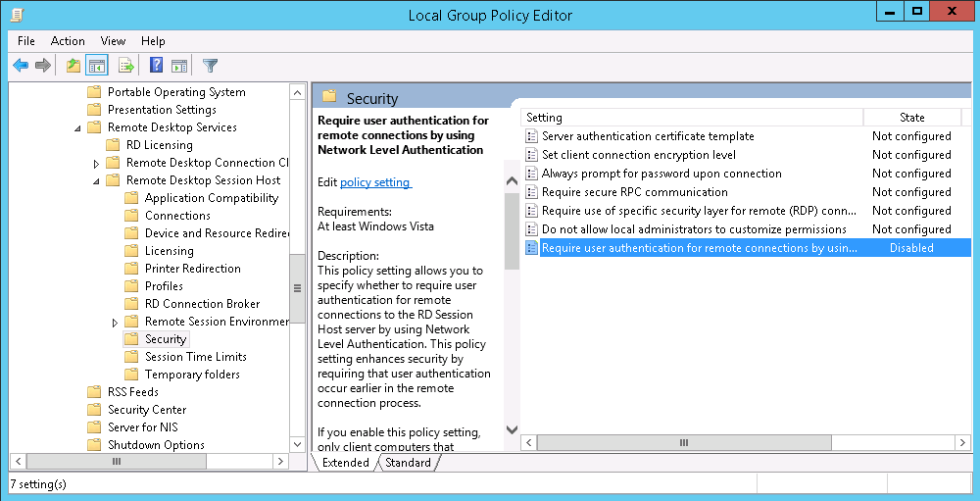The width and height of the screenshot is (980, 501).
Task: Click tree pane horizontal scroll-right arrow
Action: 281,462
